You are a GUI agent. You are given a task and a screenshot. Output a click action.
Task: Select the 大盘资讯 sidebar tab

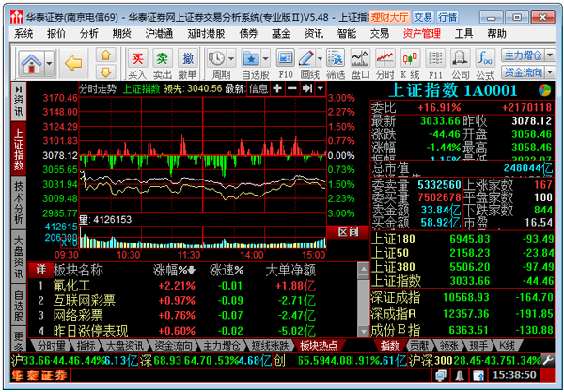(19, 257)
